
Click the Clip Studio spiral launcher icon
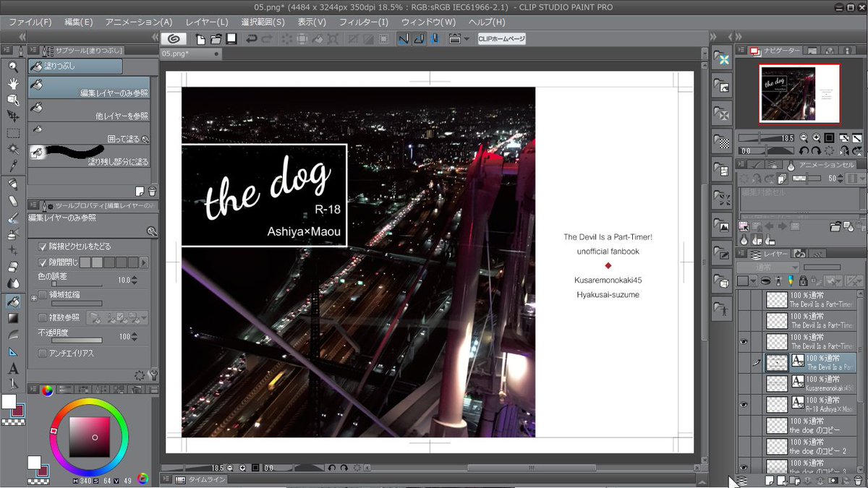174,39
